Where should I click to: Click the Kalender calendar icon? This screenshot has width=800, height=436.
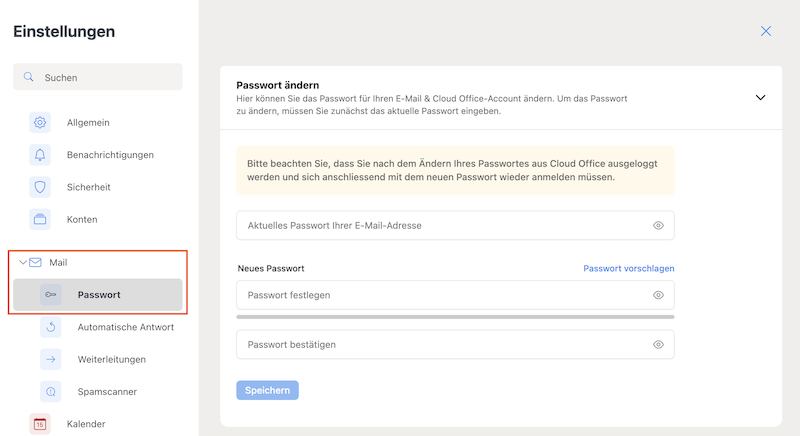click(x=40, y=424)
